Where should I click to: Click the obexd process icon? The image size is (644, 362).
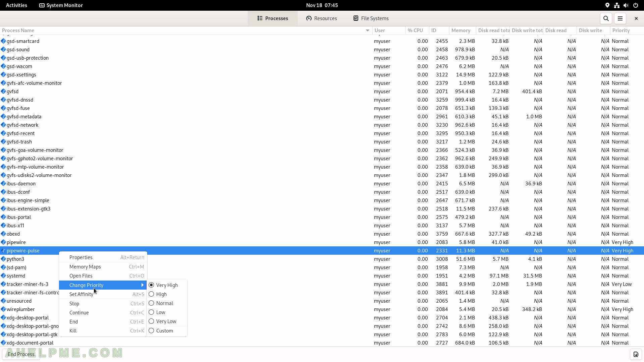(x=3, y=234)
